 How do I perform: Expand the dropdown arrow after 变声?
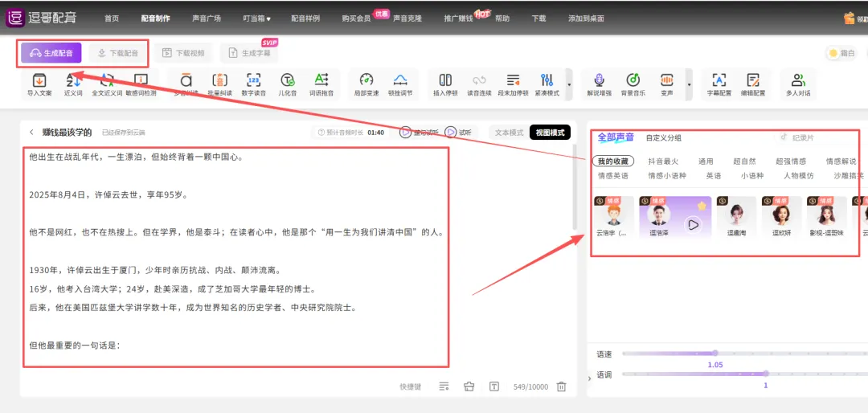tap(689, 84)
